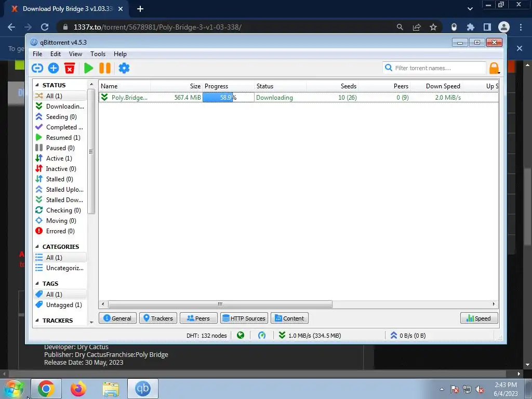
Task: Open the Edit menu
Action: pos(55,54)
